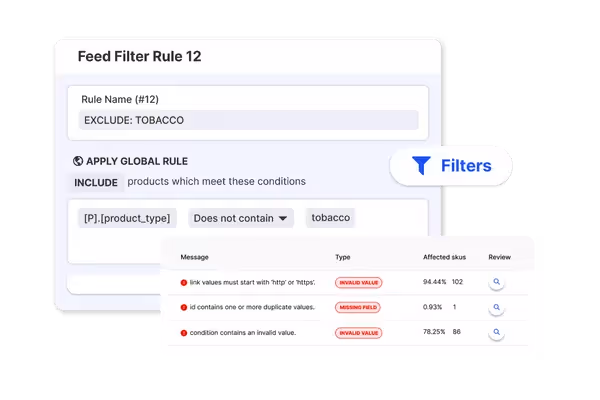The height and width of the screenshot is (400, 600).
Task: Click red error dot on duplicate values message
Action: 184,307
